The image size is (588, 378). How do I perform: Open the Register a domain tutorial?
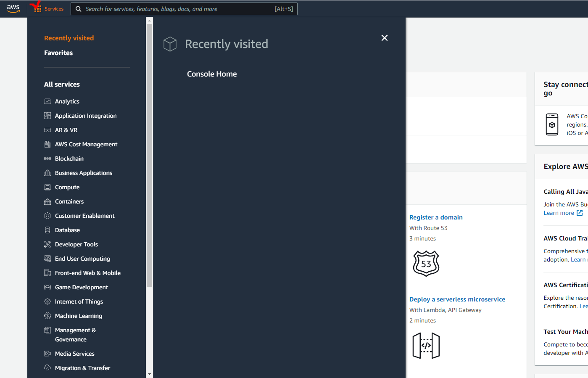[436, 217]
